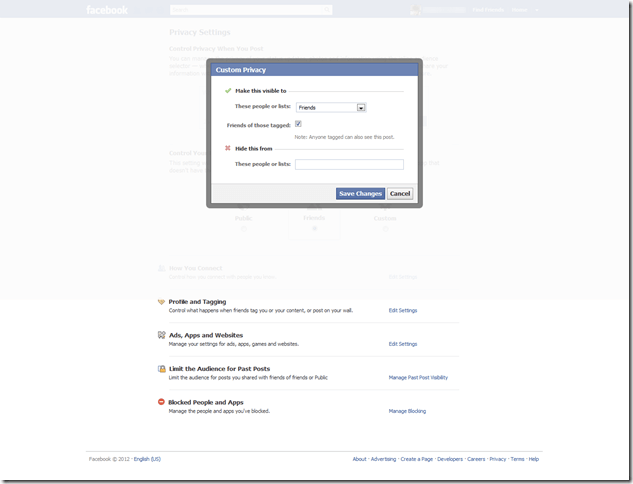Image resolution: width=633 pixels, height=484 pixels.
Task: Open the About footer link
Action: click(x=359, y=459)
